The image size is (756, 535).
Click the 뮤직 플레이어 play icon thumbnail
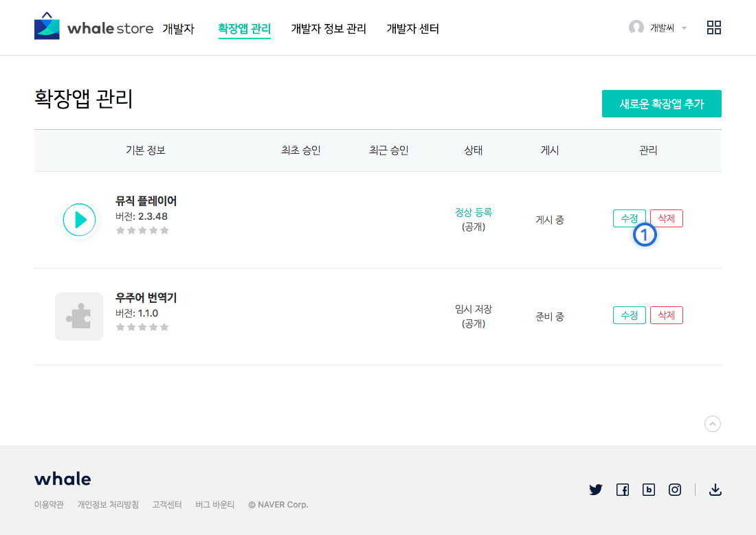(x=80, y=220)
